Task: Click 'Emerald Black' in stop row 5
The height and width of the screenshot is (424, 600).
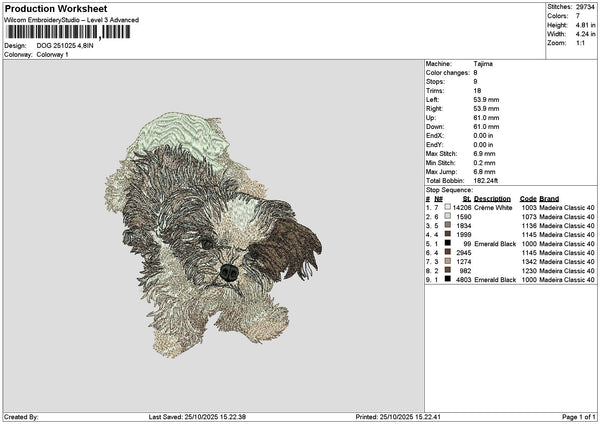Action: [495, 244]
